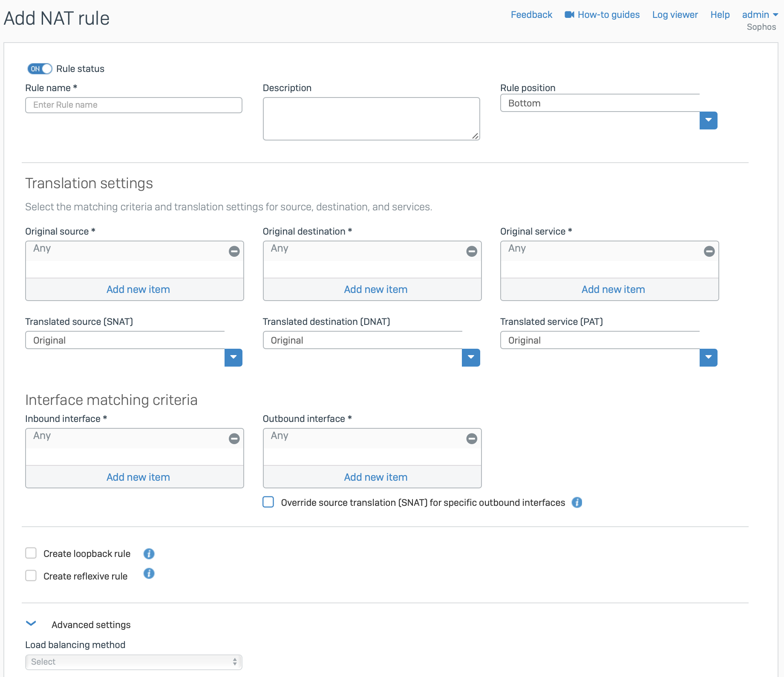Click info icon beside Create reflexive rule

(149, 574)
